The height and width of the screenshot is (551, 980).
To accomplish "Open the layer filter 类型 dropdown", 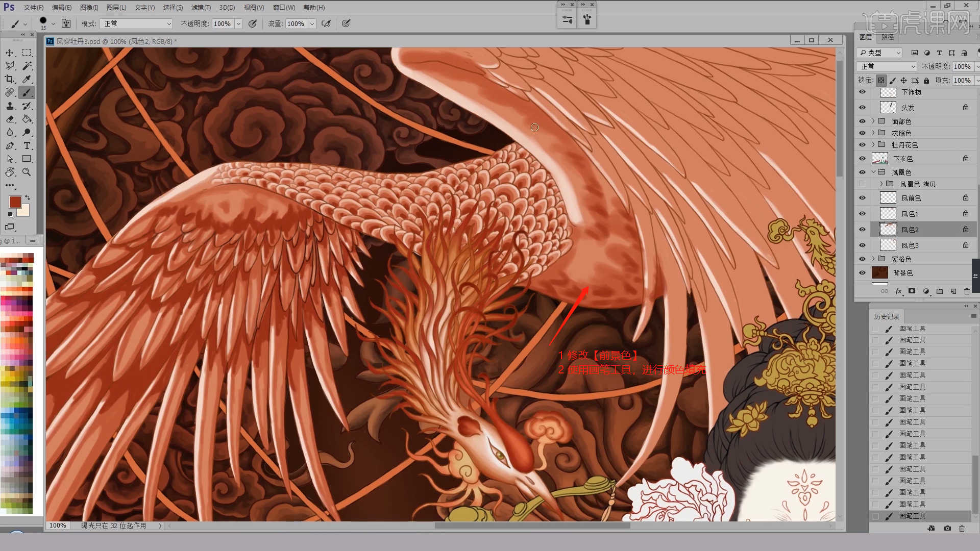I will (879, 53).
